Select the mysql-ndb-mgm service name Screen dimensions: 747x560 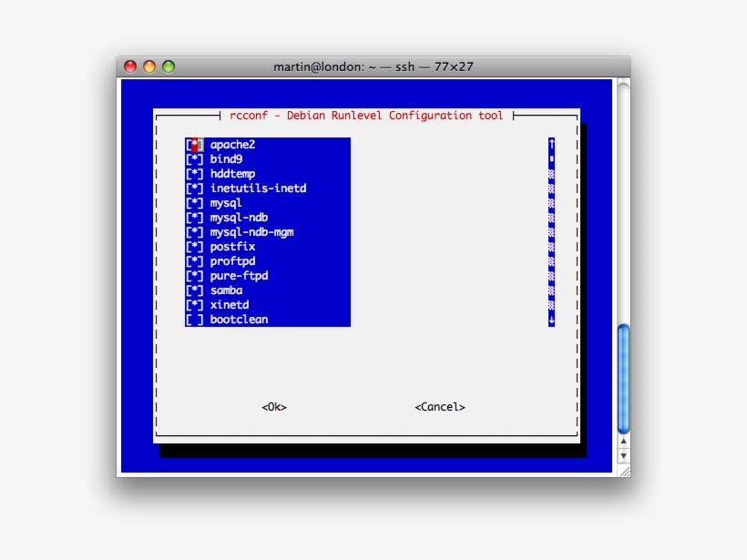pos(251,232)
